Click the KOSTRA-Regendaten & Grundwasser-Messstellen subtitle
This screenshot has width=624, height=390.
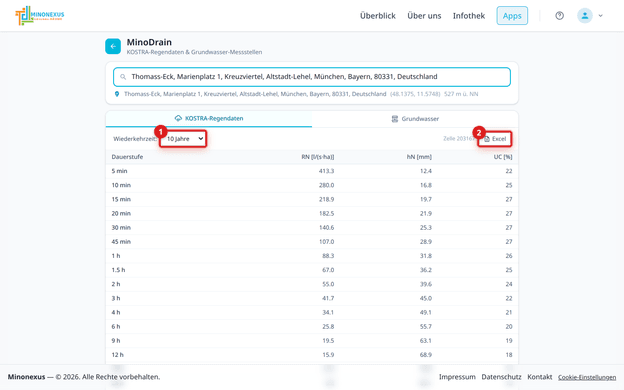(194, 52)
